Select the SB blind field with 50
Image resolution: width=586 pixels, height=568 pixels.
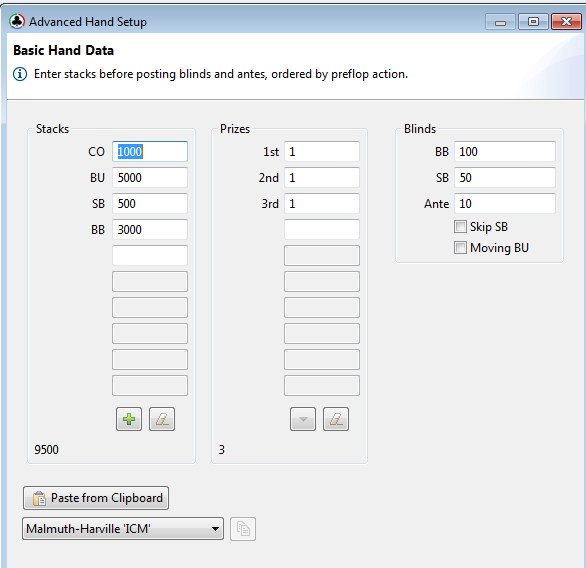pos(505,178)
